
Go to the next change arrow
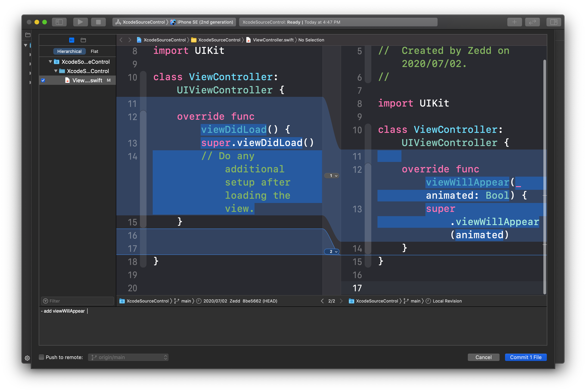pos(341,301)
